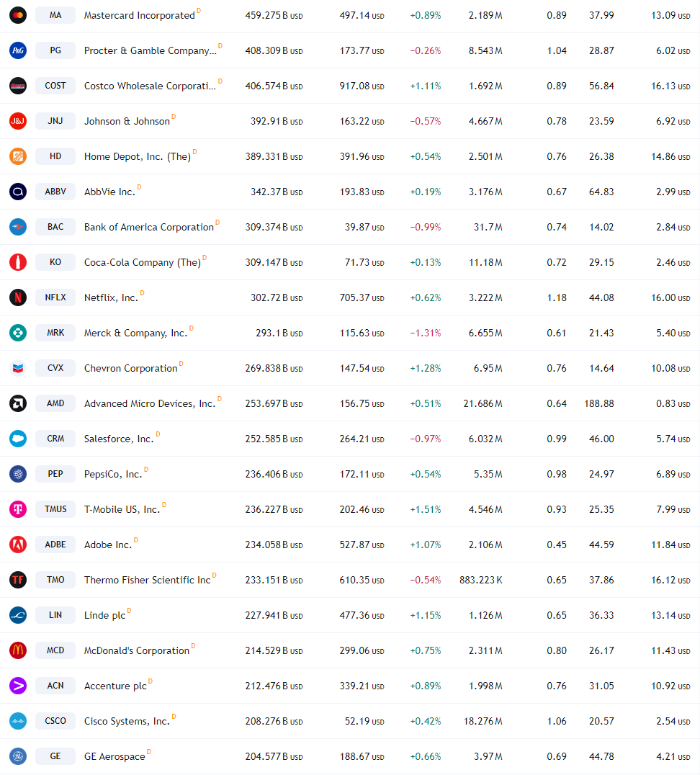700x775 pixels.
Task: Select the +1.15% change for Linde
Action: click(x=425, y=616)
